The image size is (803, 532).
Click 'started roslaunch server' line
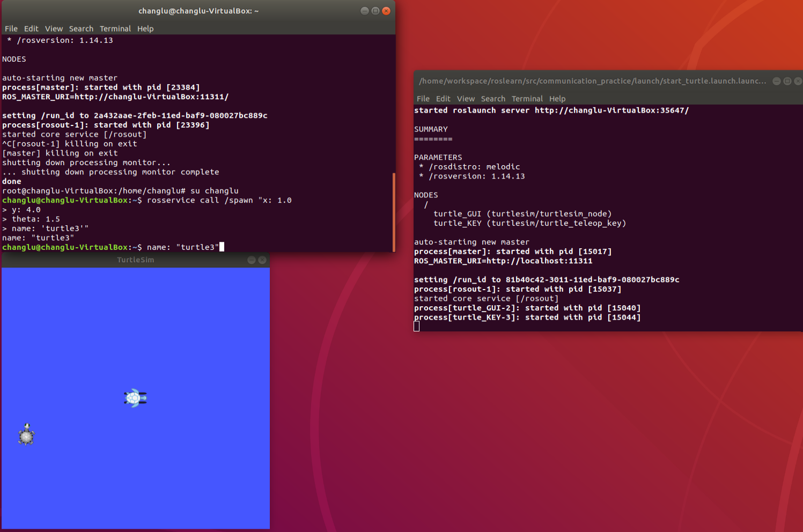coord(551,110)
